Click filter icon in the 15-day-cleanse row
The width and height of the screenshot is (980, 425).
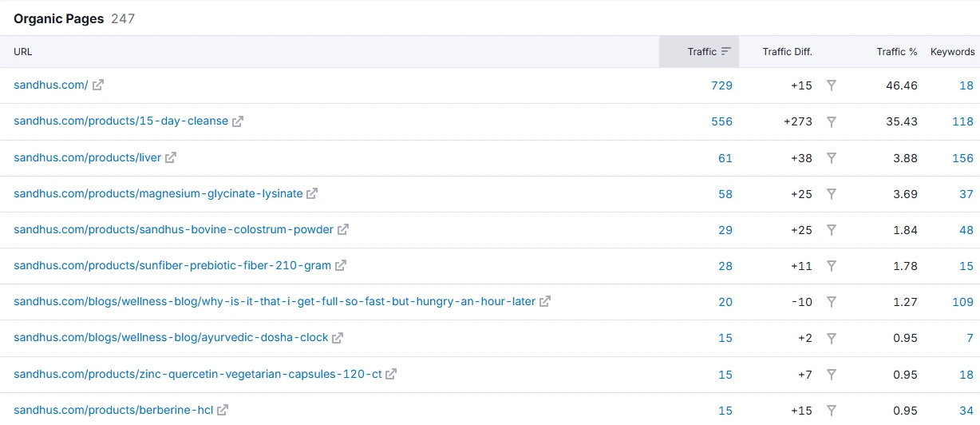click(x=832, y=121)
